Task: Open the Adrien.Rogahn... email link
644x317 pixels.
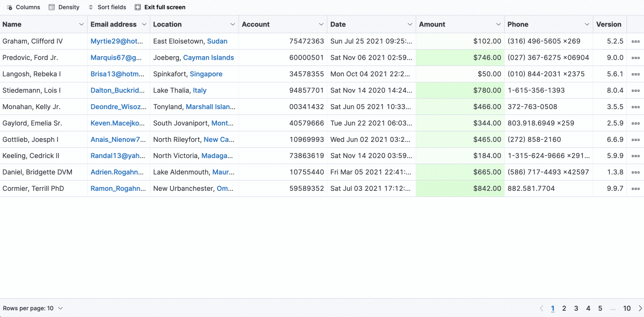Action: [117, 172]
